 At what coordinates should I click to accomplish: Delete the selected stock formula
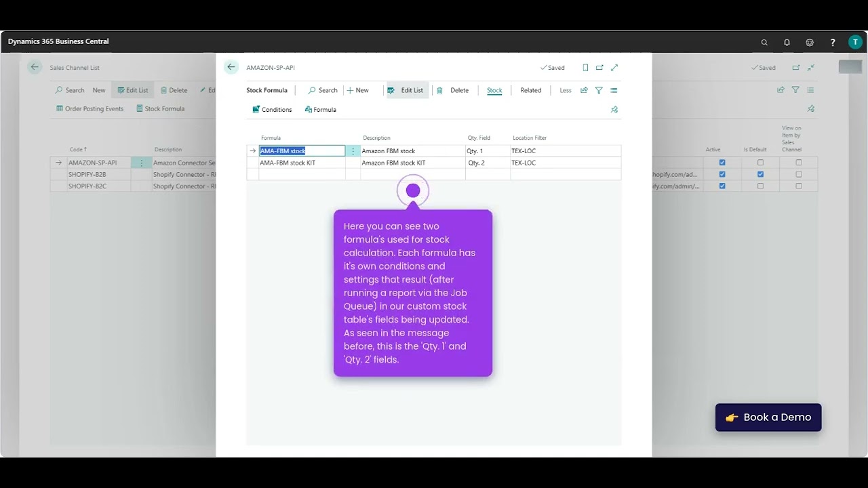(452, 90)
